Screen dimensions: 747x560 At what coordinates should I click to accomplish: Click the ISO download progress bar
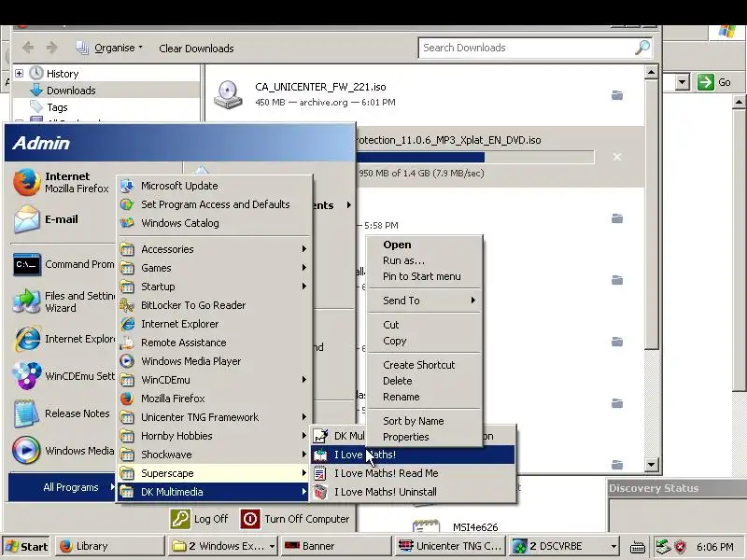(x=475, y=157)
